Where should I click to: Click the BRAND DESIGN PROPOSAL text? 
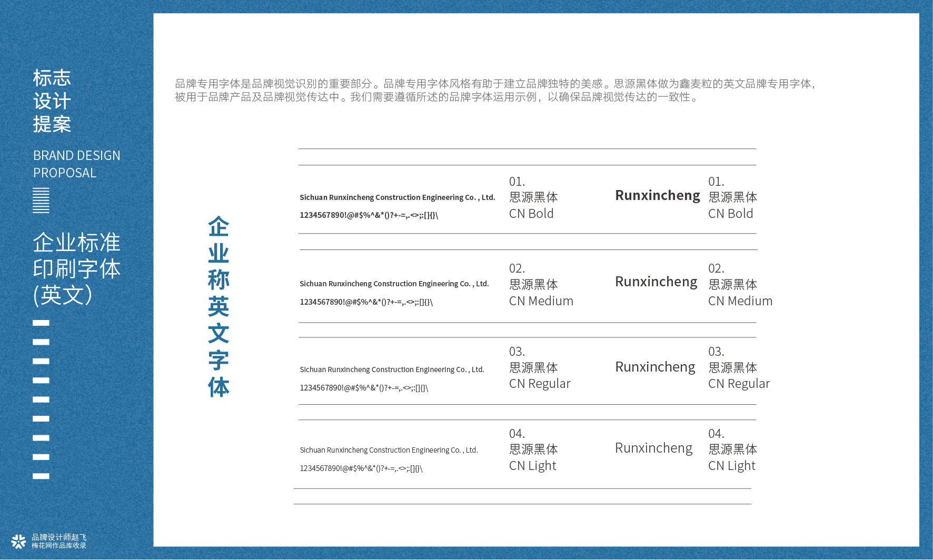coord(77,164)
